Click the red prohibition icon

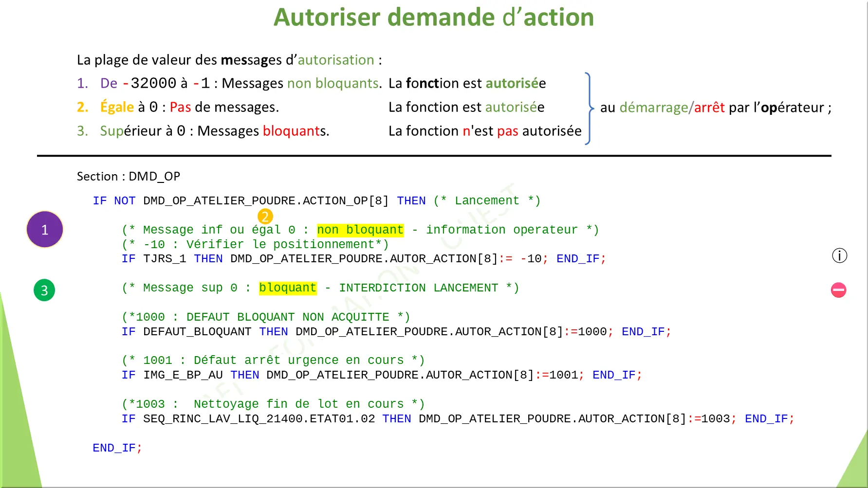click(x=839, y=290)
